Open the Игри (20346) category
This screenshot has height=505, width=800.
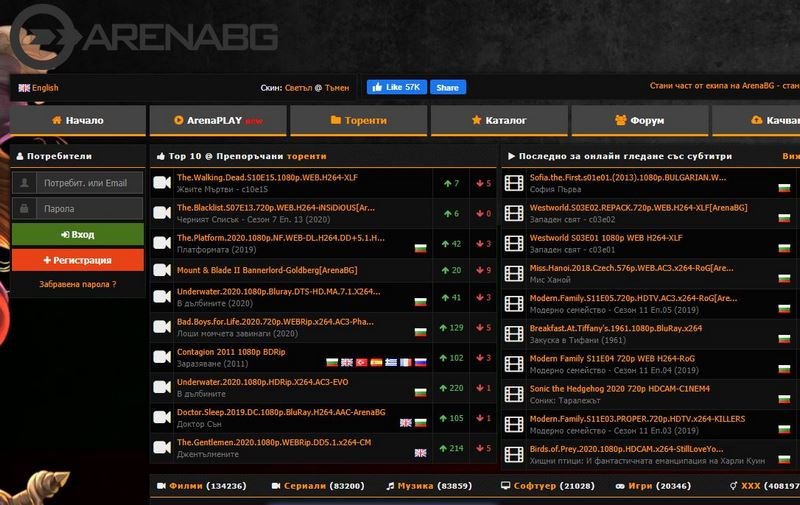pos(653,486)
